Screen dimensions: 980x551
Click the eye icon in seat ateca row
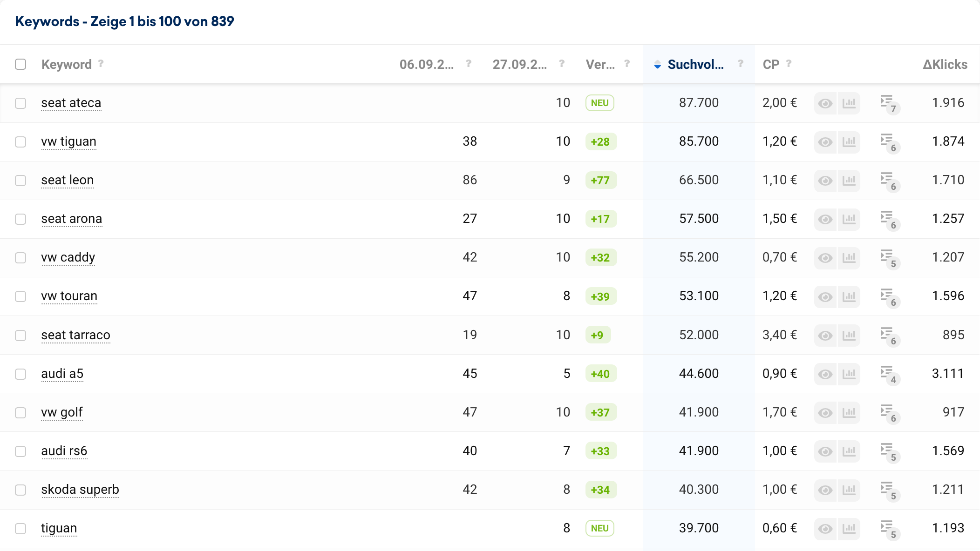click(825, 103)
